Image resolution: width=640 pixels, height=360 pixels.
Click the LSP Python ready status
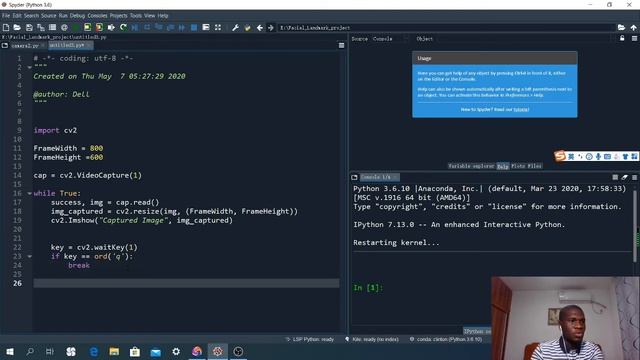tap(309, 339)
